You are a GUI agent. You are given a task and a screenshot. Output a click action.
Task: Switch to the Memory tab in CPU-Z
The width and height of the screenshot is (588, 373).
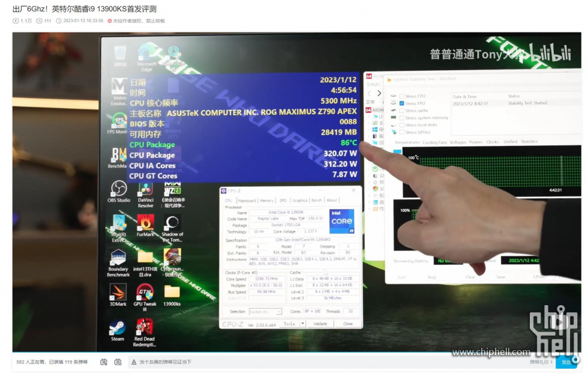266,201
